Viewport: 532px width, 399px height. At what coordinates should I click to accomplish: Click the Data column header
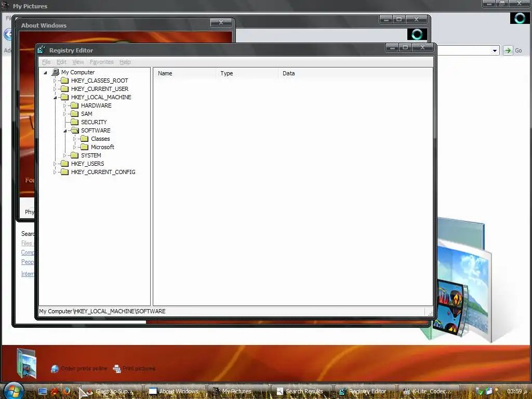pyautogui.click(x=355, y=73)
